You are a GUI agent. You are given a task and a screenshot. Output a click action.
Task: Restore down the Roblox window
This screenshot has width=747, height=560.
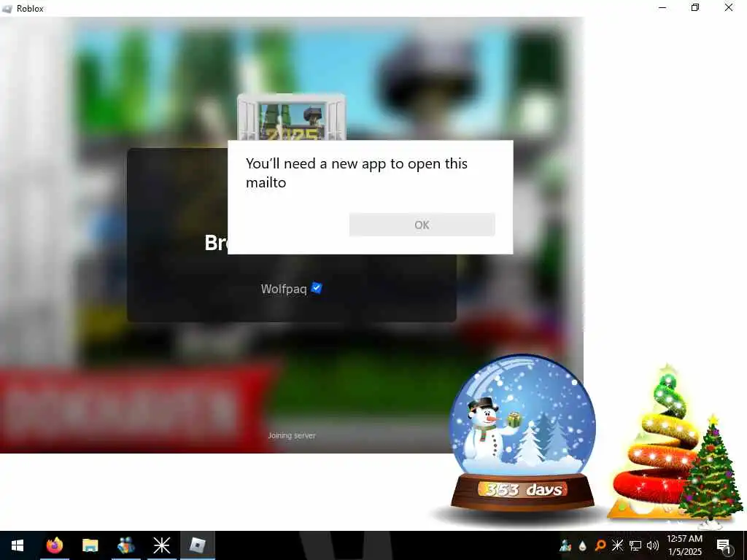695,7
